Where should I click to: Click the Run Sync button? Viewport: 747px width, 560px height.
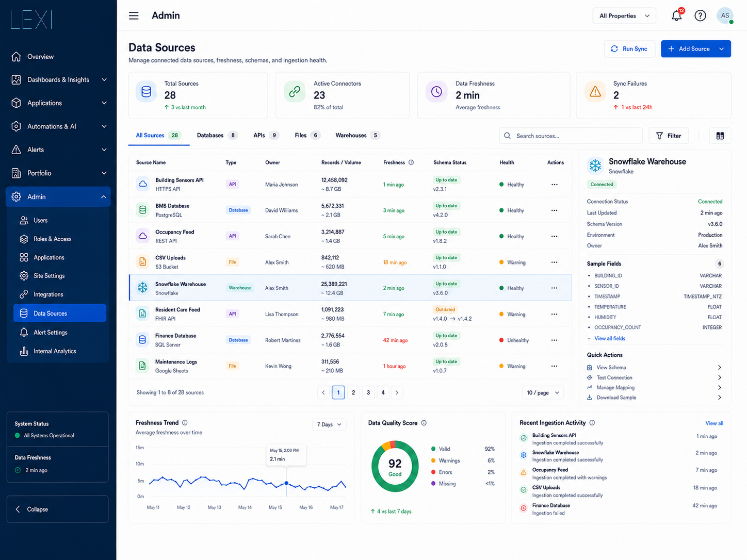pos(629,49)
